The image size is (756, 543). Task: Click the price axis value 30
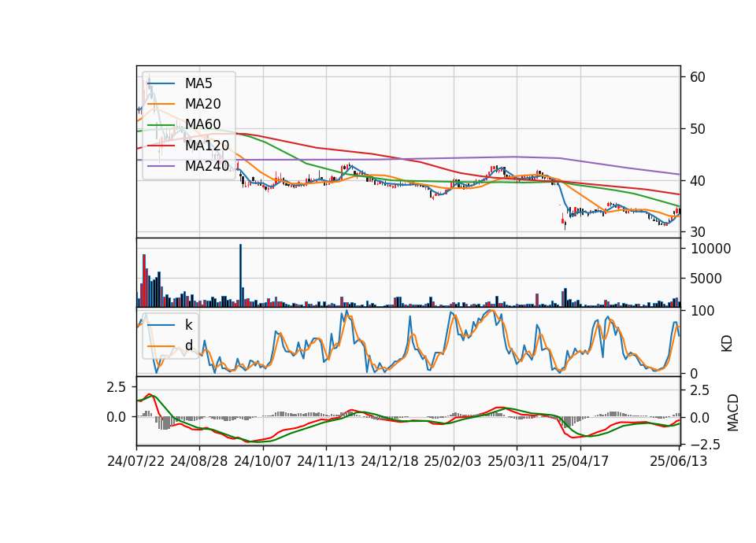pyautogui.click(x=697, y=232)
